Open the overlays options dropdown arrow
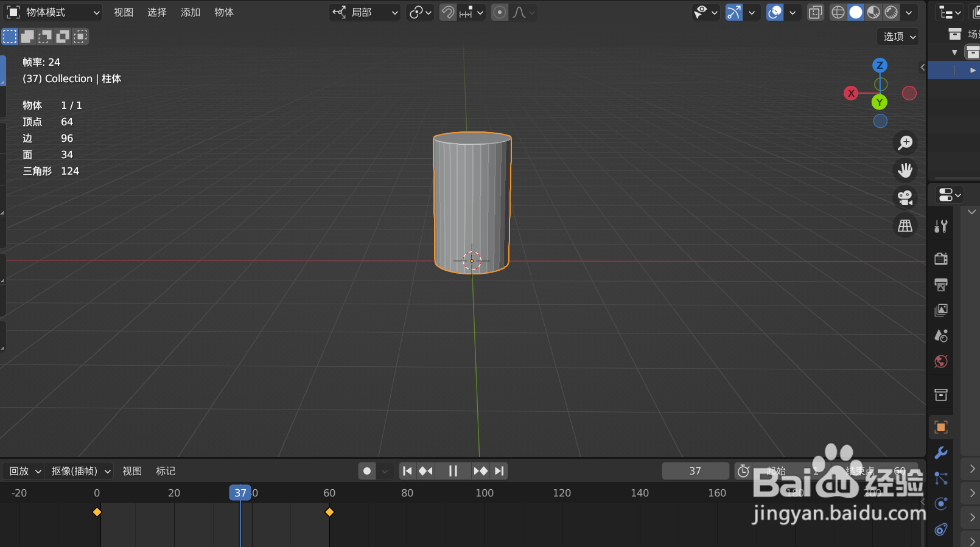Screen dimensions: 980x547 tap(793, 12)
